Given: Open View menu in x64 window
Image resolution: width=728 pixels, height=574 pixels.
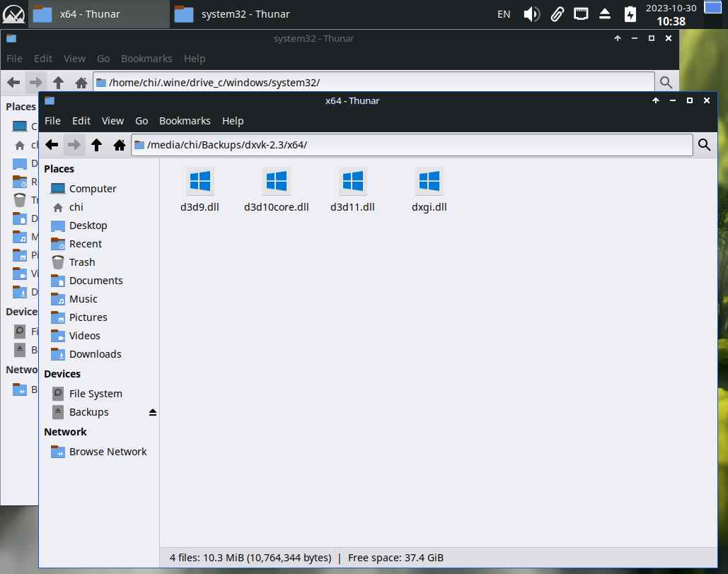Looking at the screenshot, I should pos(112,121).
